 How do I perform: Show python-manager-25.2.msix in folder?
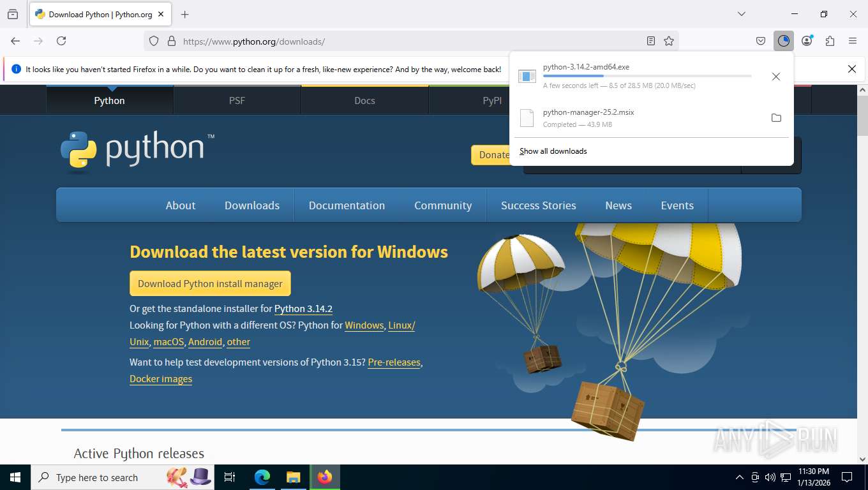click(776, 118)
